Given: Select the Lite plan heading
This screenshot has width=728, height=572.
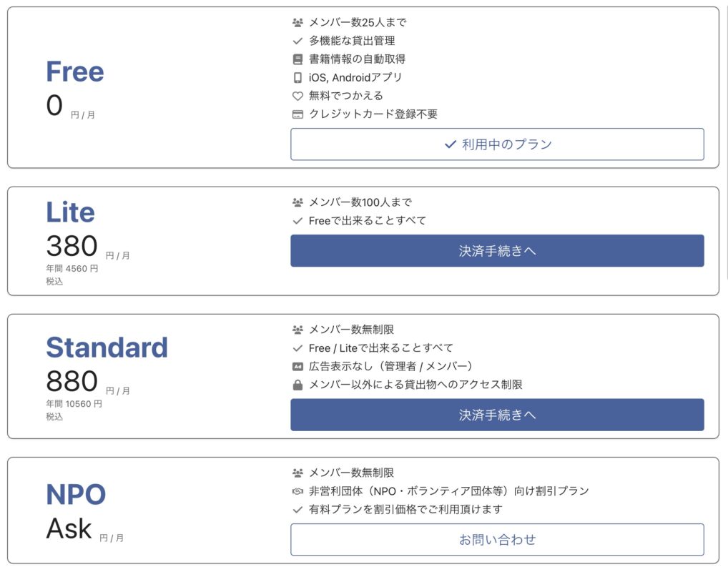Looking at the screenshot, I should click(x=70, y=212).
